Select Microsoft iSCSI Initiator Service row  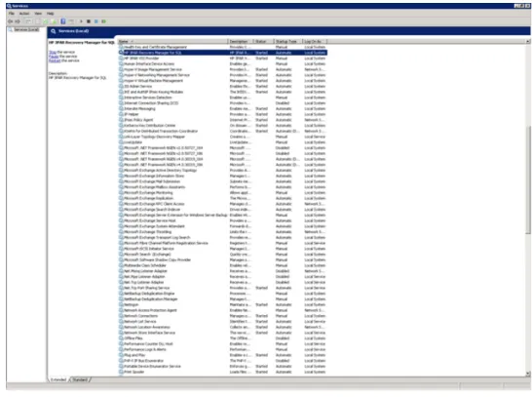pyautogui.click(x=222, y=249)
